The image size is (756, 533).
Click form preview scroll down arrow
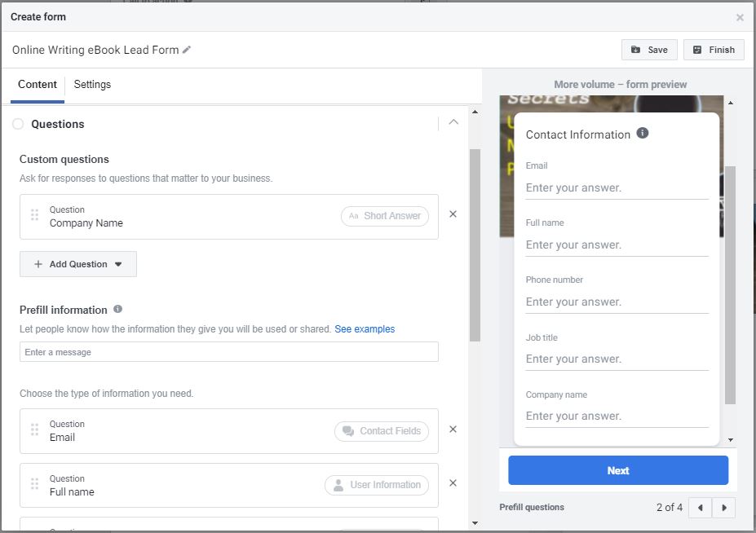tap(731, 440)
